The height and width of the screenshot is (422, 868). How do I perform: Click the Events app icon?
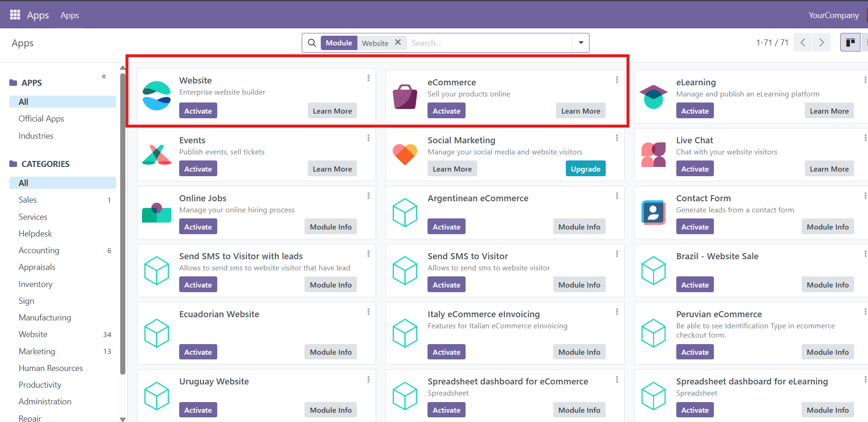pos(157,154)
